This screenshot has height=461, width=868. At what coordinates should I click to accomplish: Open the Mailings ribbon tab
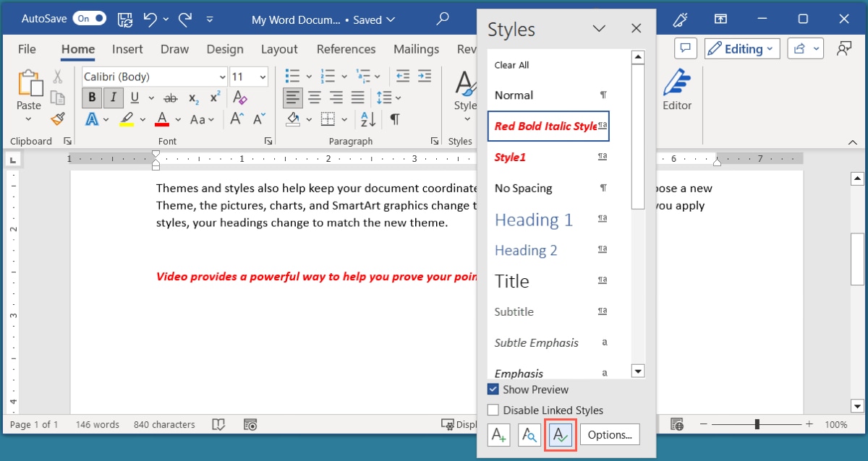click(416, 49)
